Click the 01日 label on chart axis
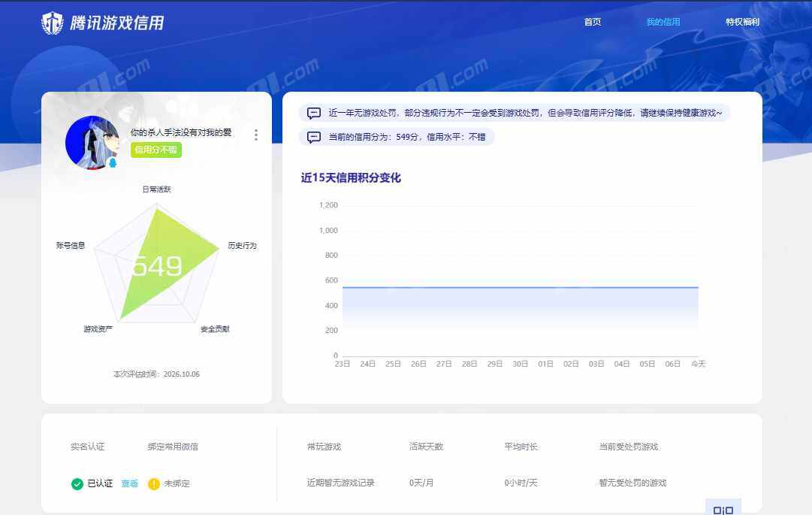Screen dimensions: 812x515 click(546, 364)
